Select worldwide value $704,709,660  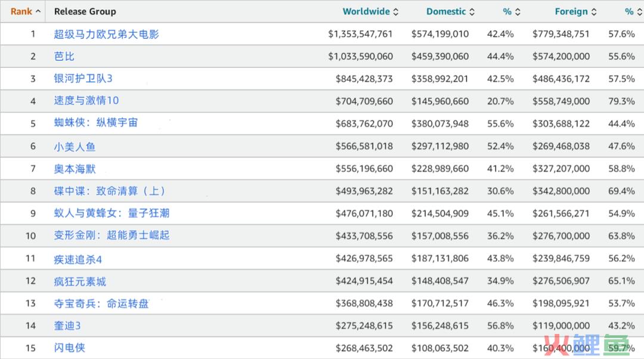tap(364, 101)
